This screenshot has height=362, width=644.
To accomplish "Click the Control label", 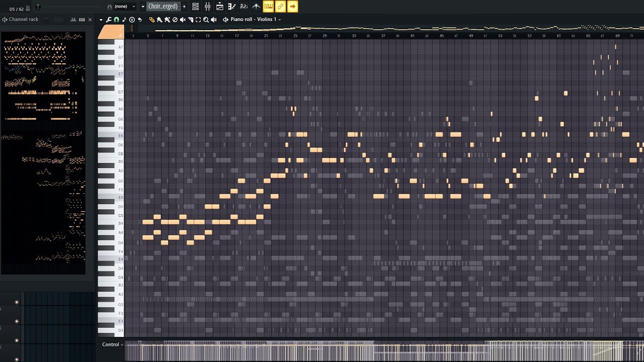I will point(110,345).
